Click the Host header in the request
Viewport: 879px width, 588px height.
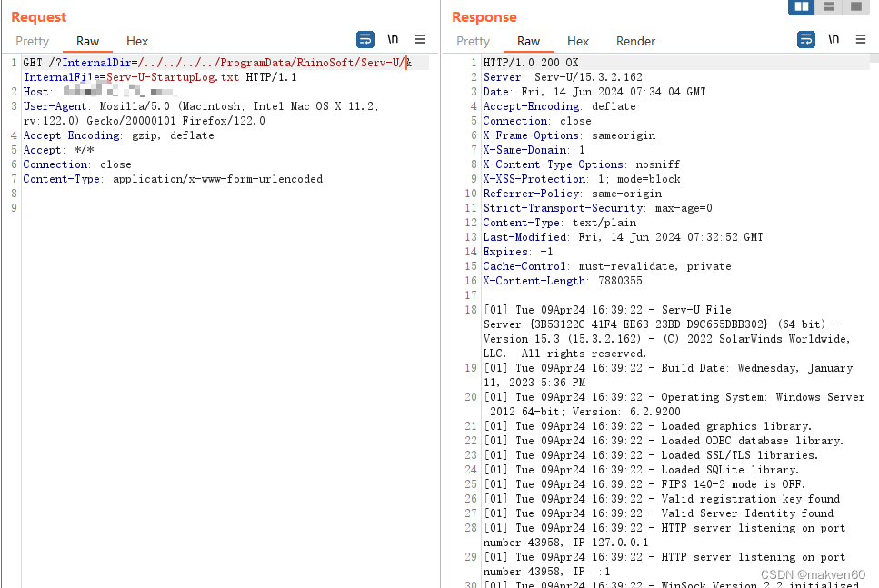click(99, 92)
